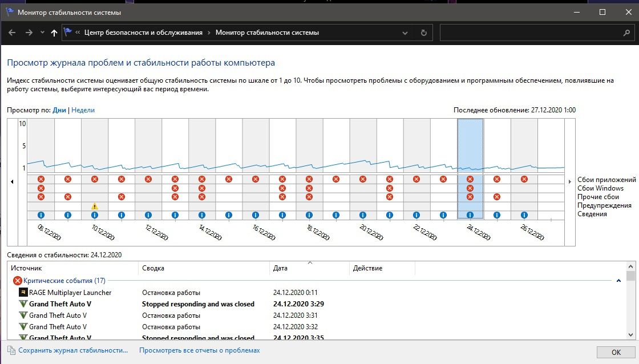Click the flag icon in the address bar
The height and width of the screenshot is (364, 639).
point(68,32)
